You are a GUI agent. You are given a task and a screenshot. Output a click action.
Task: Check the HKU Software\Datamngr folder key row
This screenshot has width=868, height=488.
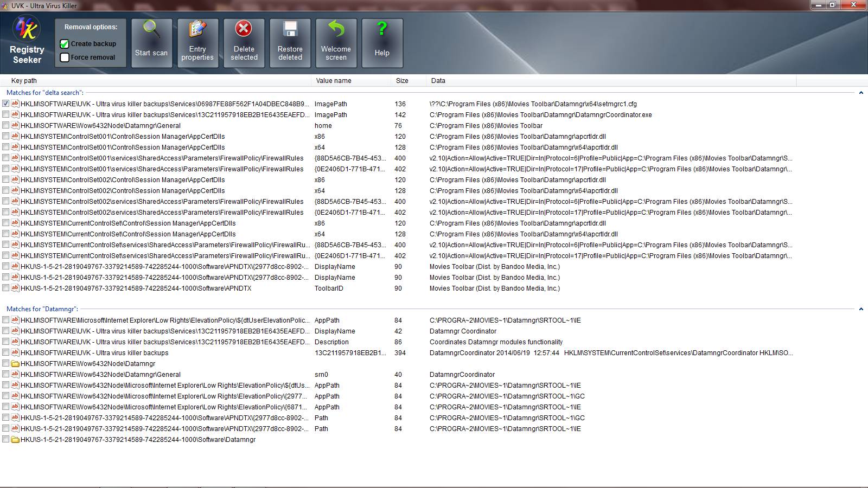(5, 439)
